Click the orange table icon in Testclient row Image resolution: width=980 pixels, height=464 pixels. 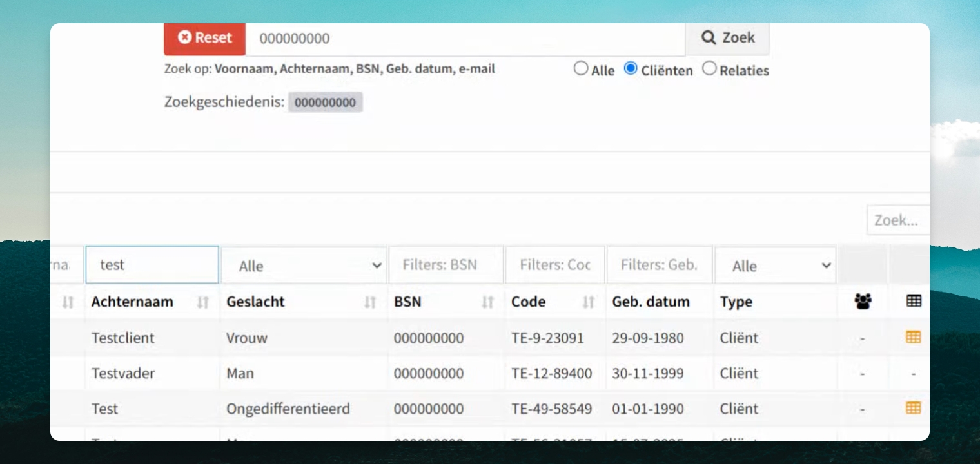tap(913, 337)
